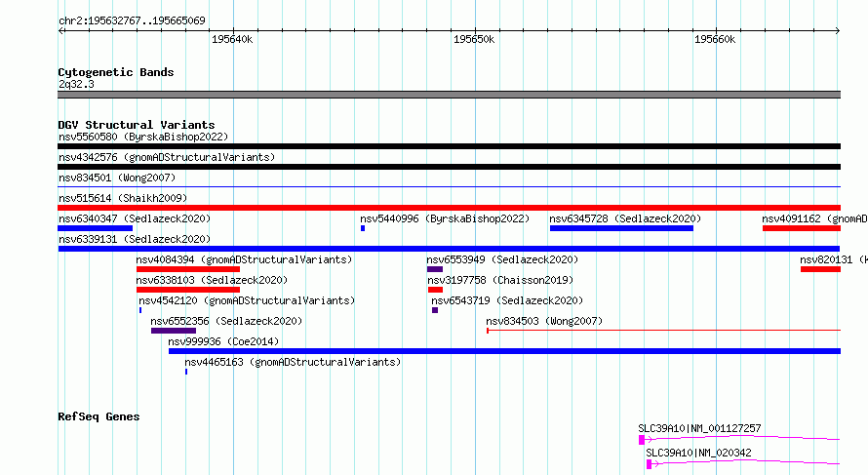Select nsv5440996 (ByrskaBishop2022) label
The height and width of the screenshot is (475, 868).
(x=445, y=218)
